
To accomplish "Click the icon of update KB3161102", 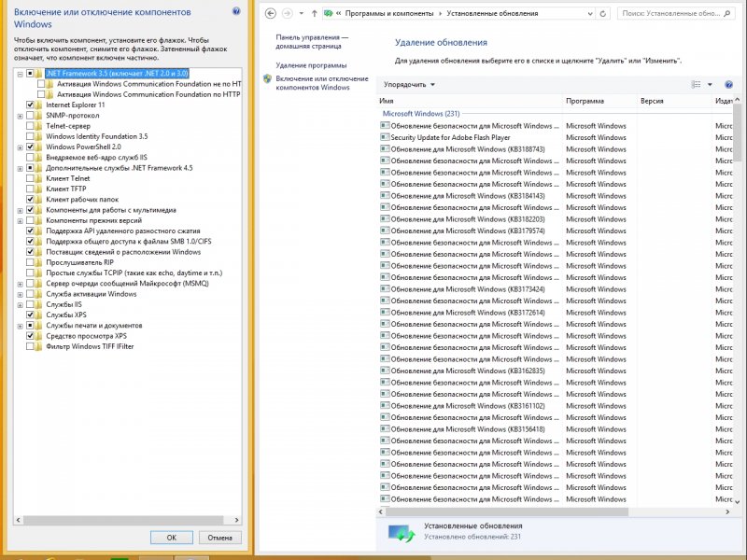I will 385,406.
